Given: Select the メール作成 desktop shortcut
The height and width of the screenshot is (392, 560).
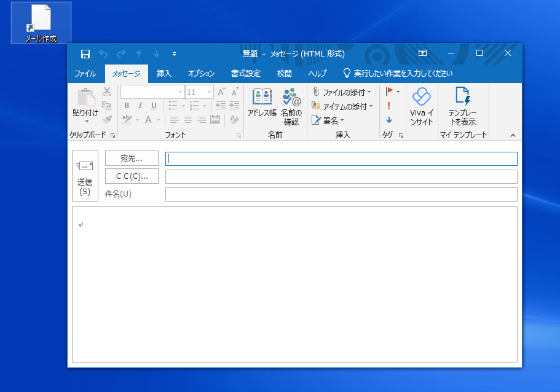Looking at the screenshot, I should [41, 23].
